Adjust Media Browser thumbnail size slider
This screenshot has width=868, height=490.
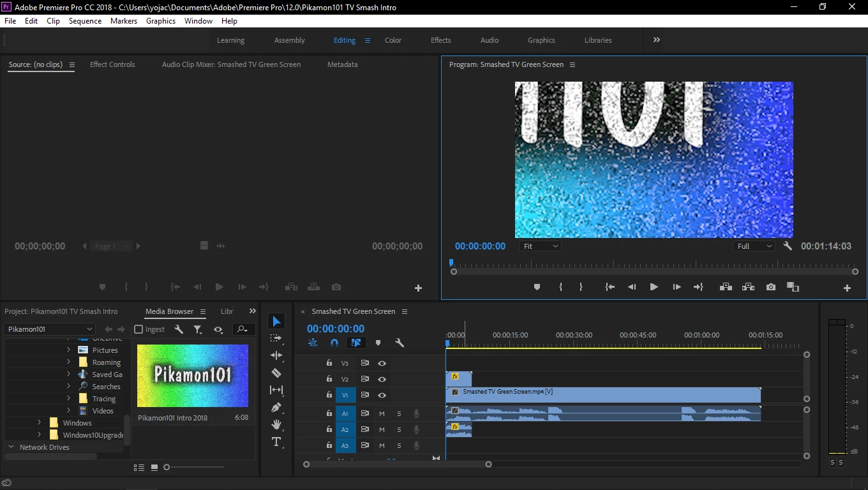(167, 467)
